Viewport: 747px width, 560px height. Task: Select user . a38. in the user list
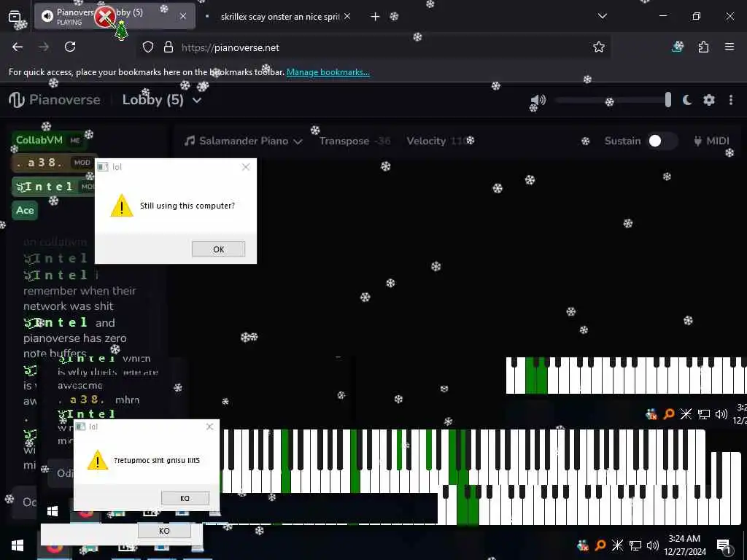53,163
